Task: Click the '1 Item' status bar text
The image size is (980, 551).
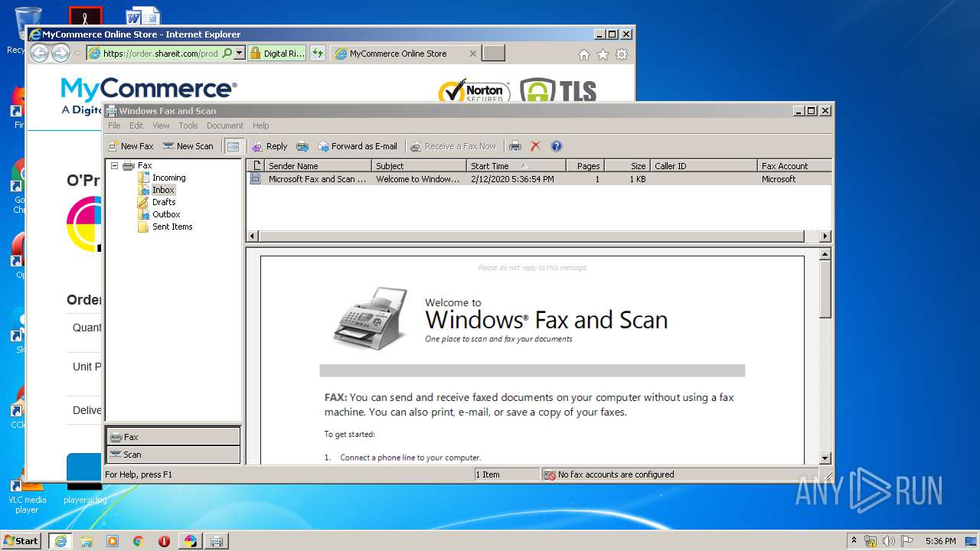Action: click(488, 474)
